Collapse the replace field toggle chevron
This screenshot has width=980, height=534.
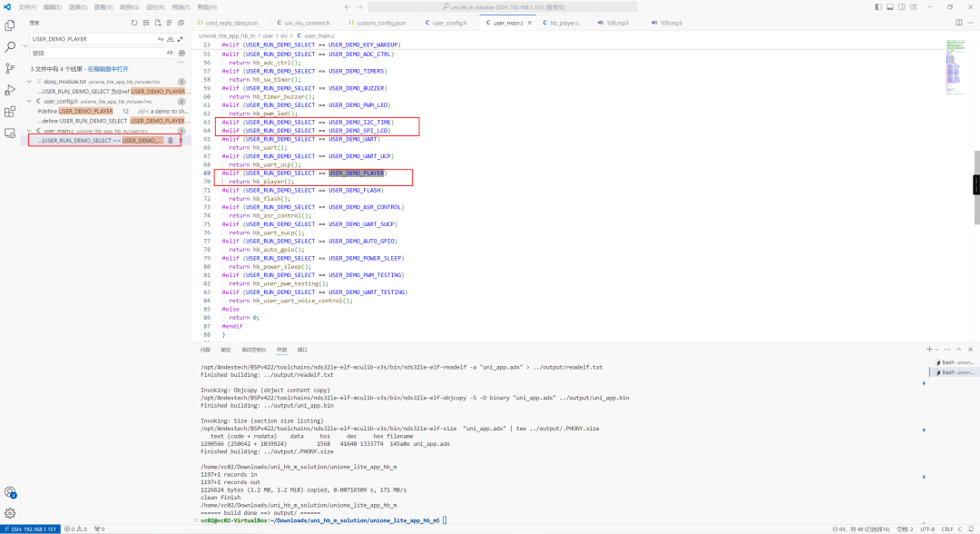coord(24,46)
